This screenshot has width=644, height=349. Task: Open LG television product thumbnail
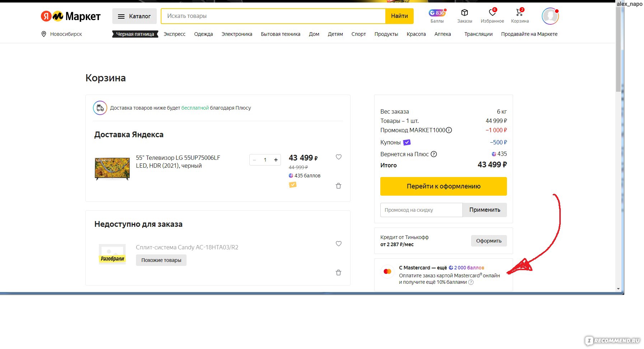[112, 168]
